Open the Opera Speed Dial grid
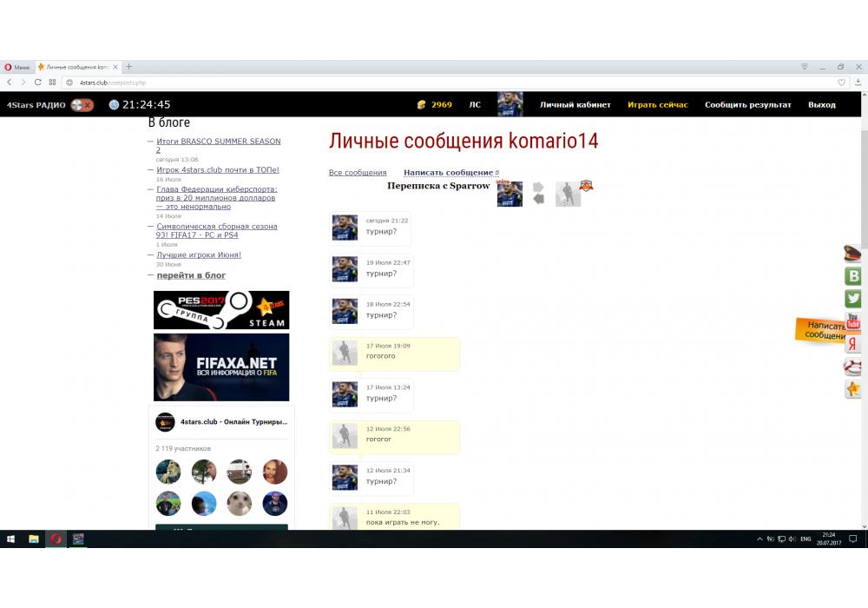This screenshot has height=608, width=868. [52, 82]
